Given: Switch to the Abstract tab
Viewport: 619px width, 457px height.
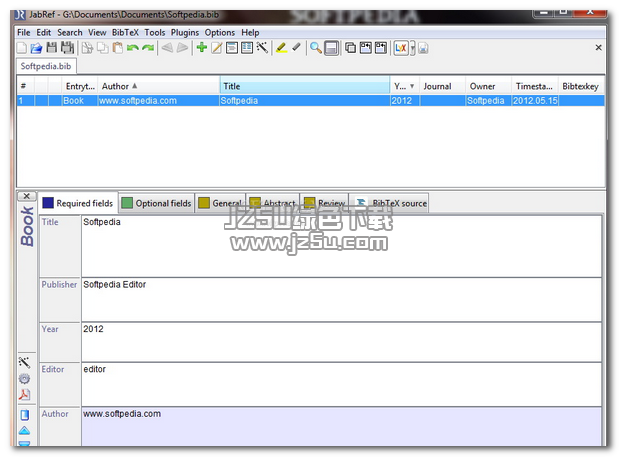Looking at the screenshot, I should point(273,203).
